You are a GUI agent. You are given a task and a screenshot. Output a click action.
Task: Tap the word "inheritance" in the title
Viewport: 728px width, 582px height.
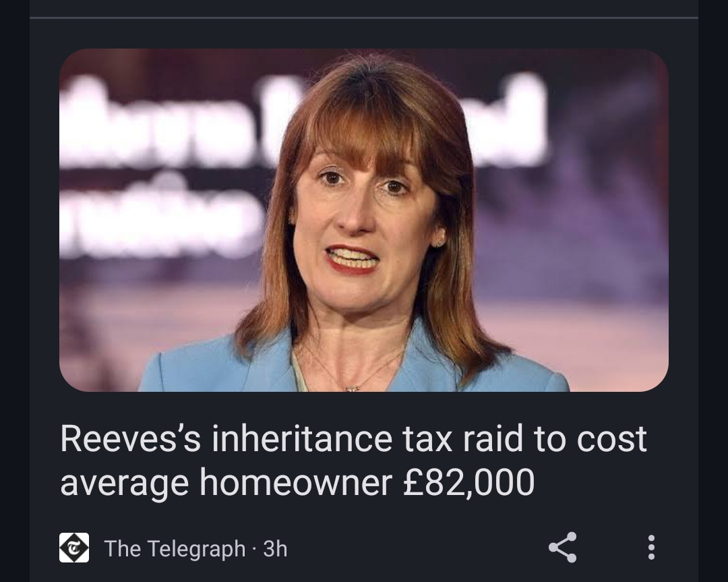[302, 438]
